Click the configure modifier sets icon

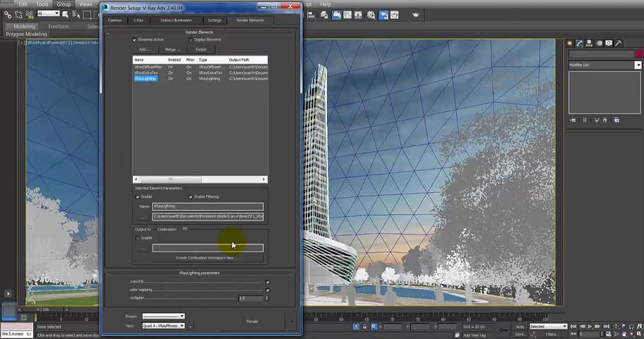pos(617,120)
